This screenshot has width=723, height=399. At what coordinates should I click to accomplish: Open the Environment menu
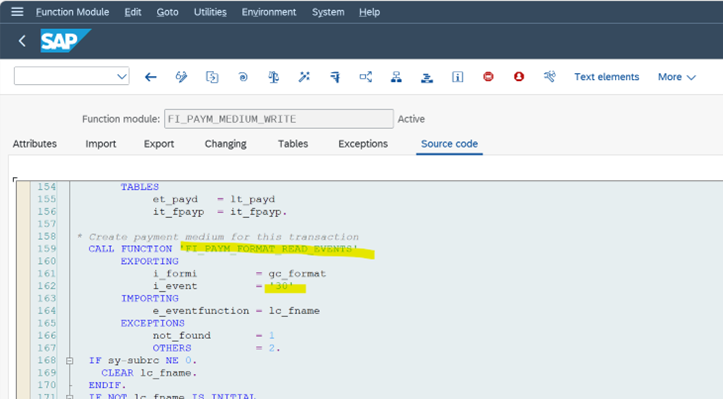[x=269, y=12]
